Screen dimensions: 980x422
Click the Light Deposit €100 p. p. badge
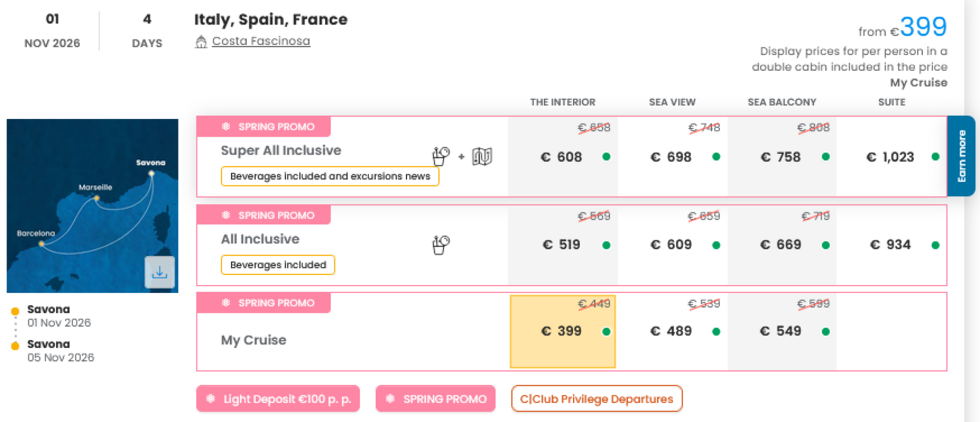coord(278,399)
